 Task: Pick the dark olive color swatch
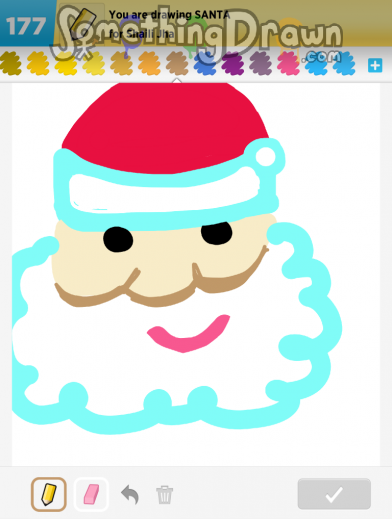click(11, 63)
